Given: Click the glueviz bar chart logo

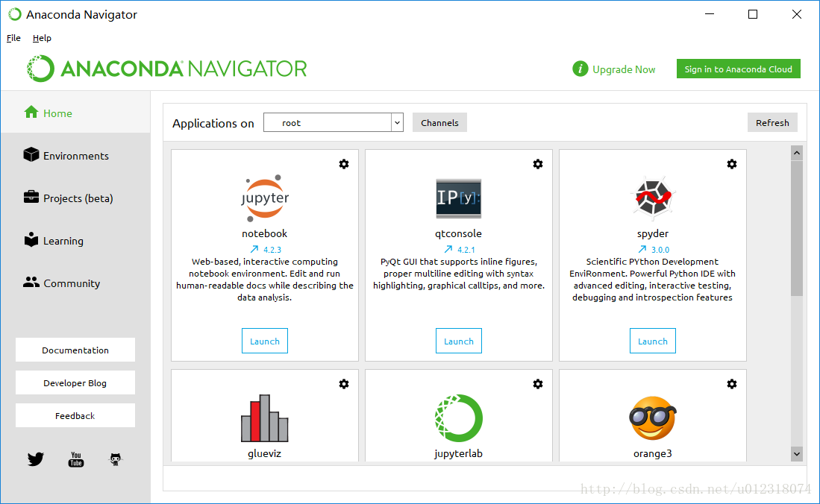Looking at the screenshot, I should [265, 418].
